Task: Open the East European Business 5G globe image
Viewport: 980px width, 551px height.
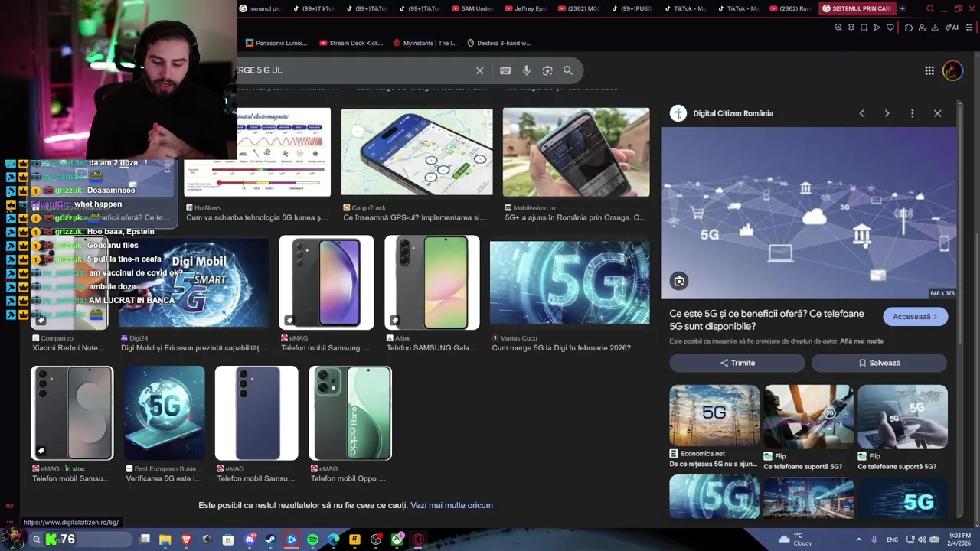Action: [x=165, y=413]
